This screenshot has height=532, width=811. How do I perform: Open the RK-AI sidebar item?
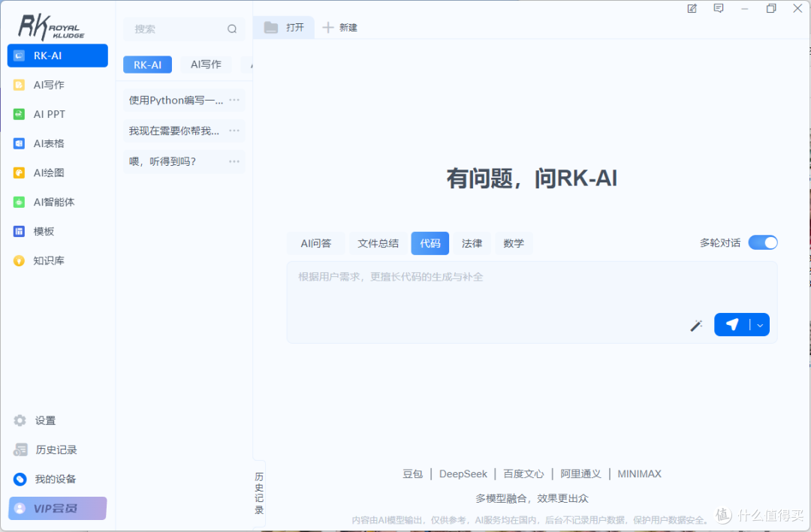pyautogui.click(x=57, y=56)
